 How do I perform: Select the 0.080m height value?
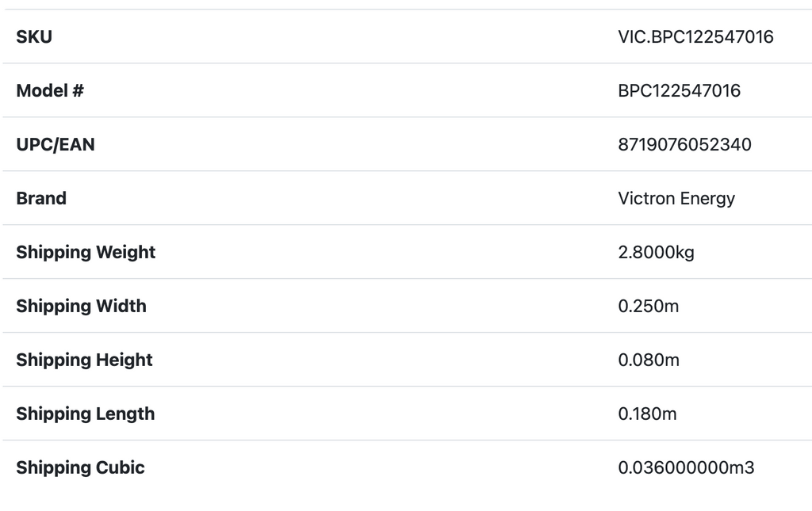(x=649, y=360)
